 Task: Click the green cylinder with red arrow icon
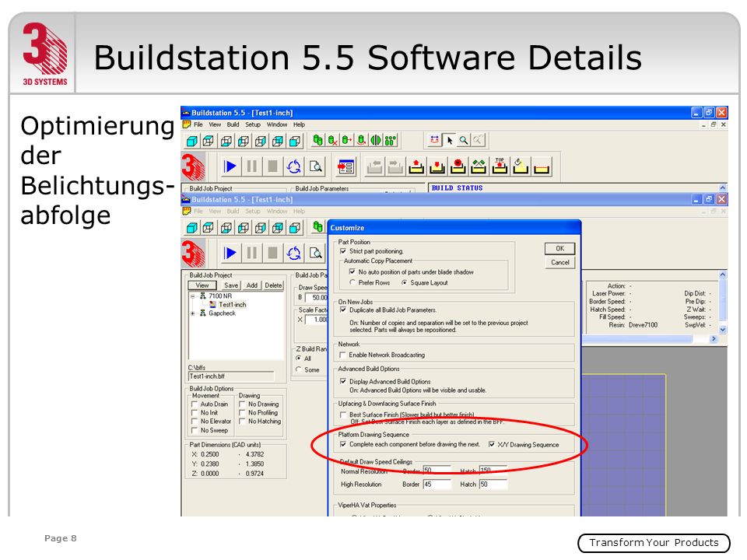(x=347, y=140)
